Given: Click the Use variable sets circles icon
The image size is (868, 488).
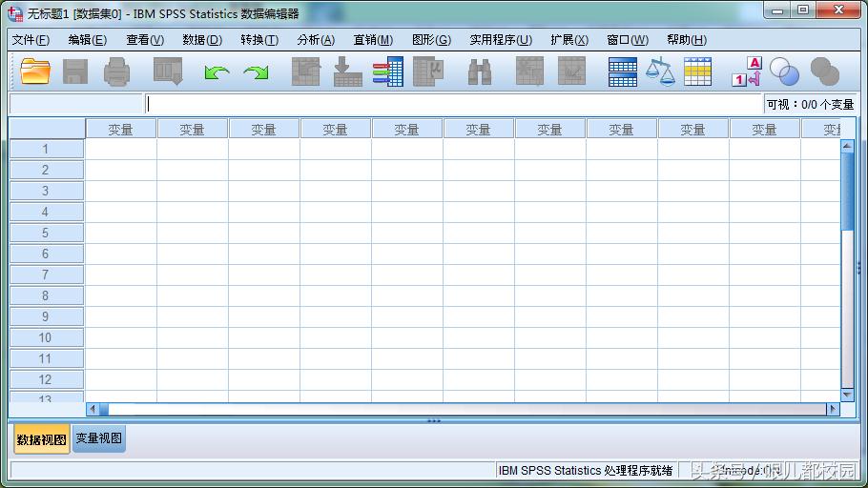Looking at the screenshot, I should pyautogui.click(x=784, y=71).
